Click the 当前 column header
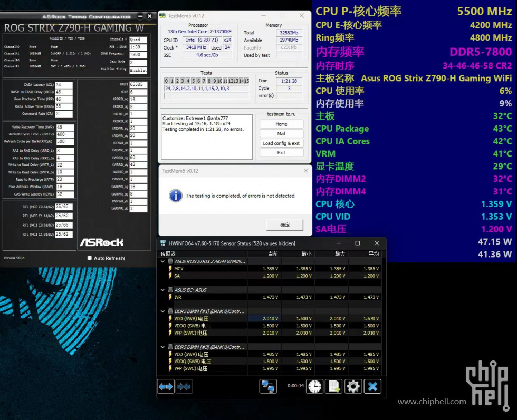Viewport: 517px width, 420px height. (x=264, y=253)
